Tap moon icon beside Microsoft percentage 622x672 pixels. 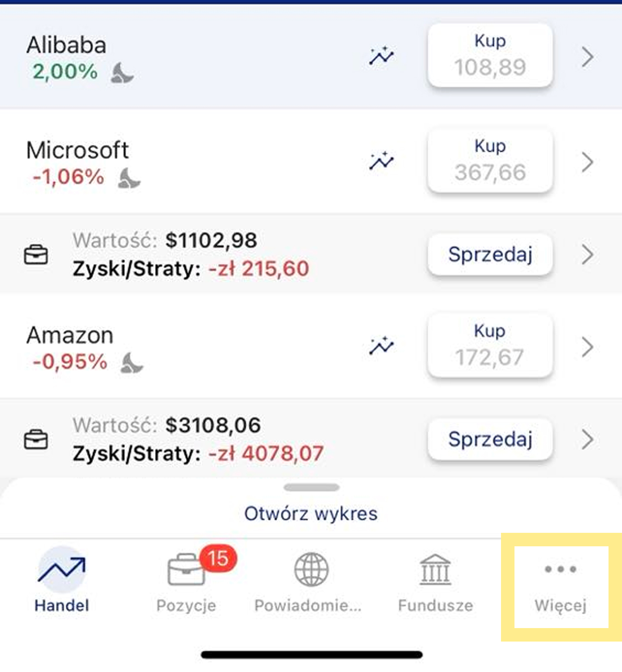point(129,178)
